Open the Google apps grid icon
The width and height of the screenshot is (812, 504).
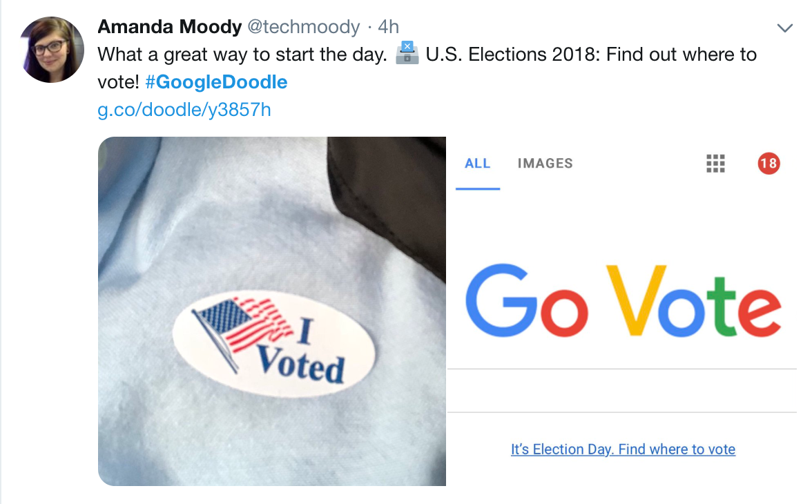click(x=716, y=164)
